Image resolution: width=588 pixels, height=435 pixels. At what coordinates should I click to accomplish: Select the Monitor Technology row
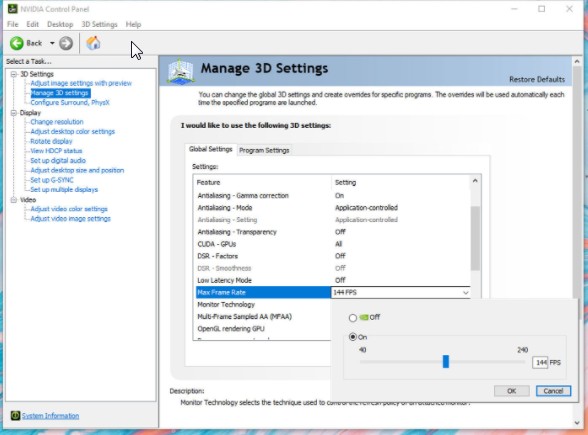tap(263, 304)
